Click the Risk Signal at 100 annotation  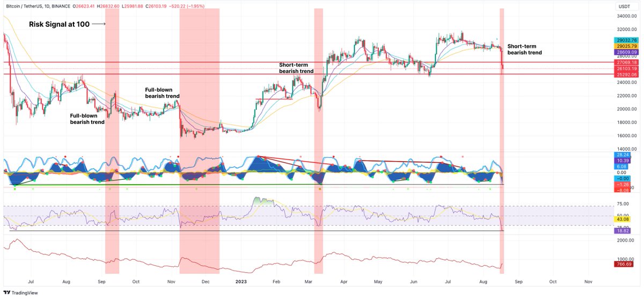tap(58, 24)
